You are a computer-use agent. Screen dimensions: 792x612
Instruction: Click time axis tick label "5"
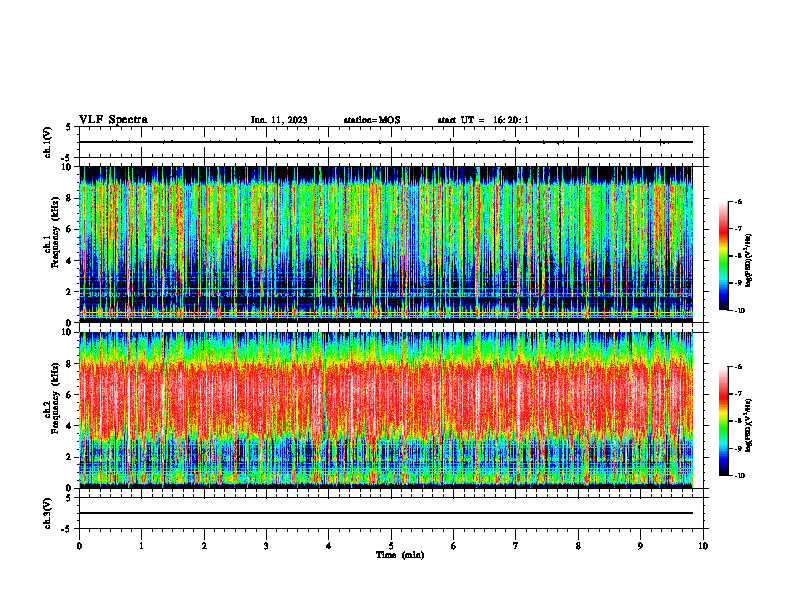pos(391,546)
